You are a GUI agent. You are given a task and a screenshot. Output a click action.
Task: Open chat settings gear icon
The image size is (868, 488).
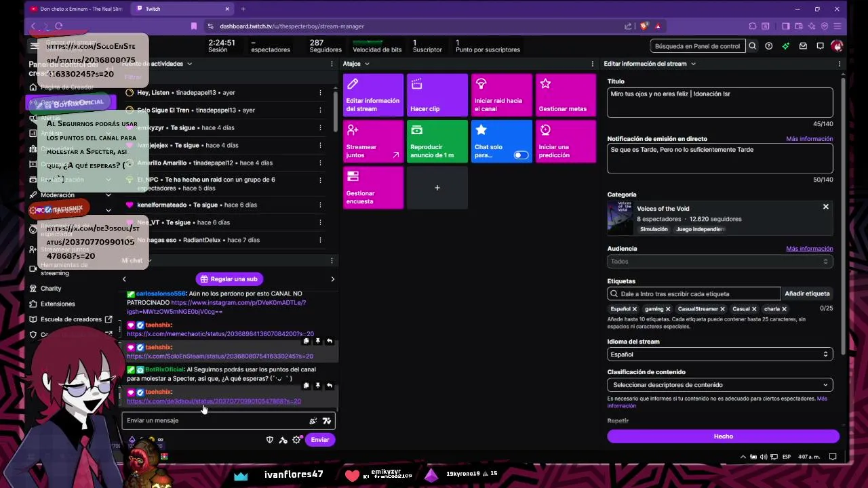296,440
